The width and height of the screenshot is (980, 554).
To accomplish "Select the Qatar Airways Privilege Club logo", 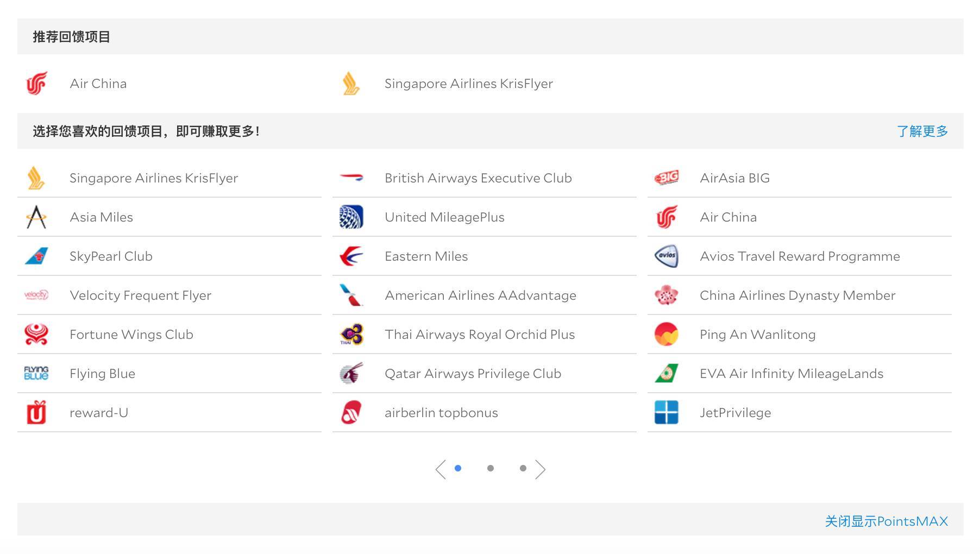I will coord(351,374).
